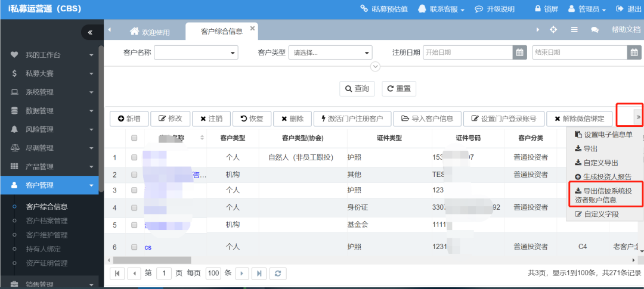This screenshot has height=289, width=644.
Task: Open 升级说明 chat icon
Action: click(478, 8)
